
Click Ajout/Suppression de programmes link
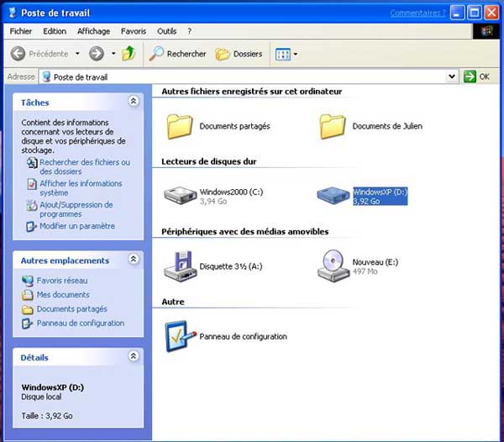[x=76, y=209]
